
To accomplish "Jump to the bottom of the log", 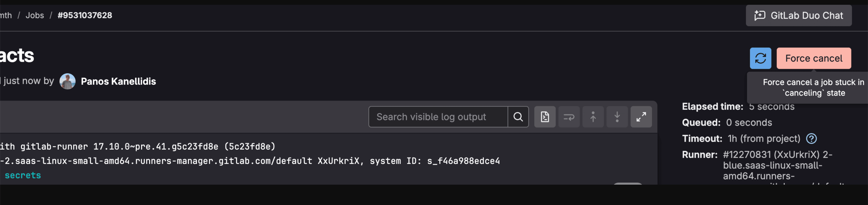I will [x=617, y=117].
